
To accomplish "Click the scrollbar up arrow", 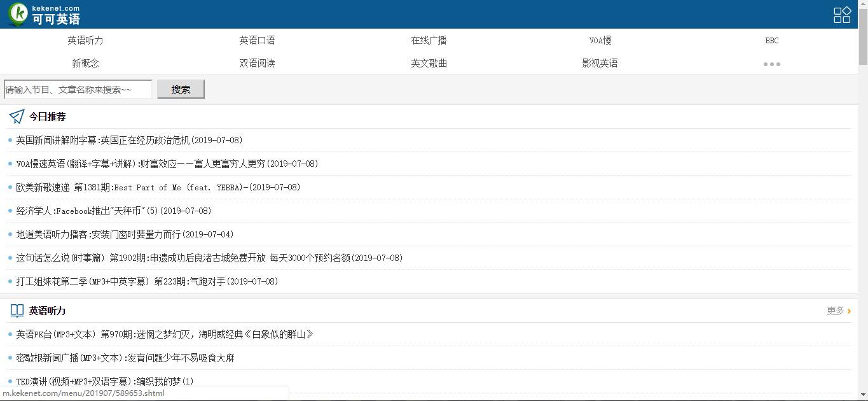I will click(x=864, y=4).
